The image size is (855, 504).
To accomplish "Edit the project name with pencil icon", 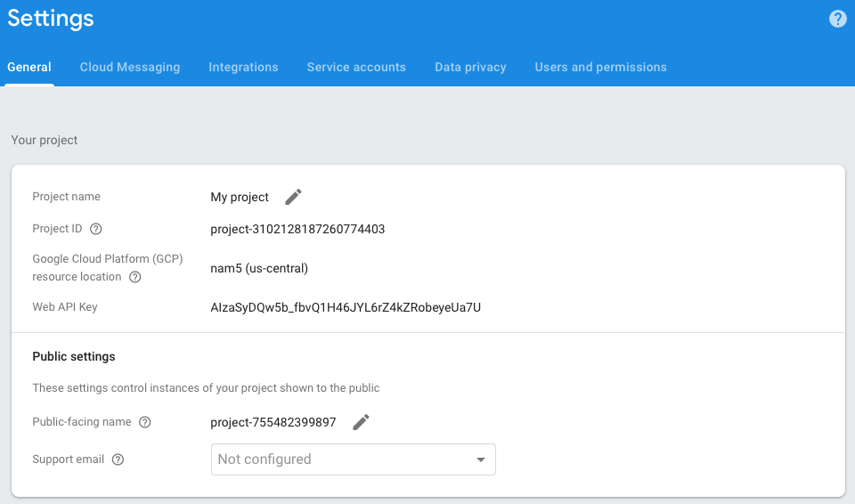I will 293,197.
